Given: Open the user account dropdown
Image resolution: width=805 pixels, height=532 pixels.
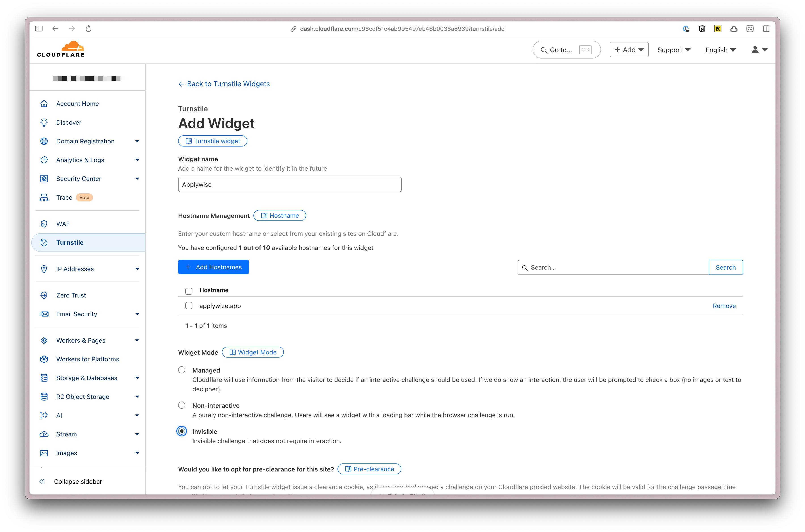Looking at the screenshot, I should click(x=759, y=50).
